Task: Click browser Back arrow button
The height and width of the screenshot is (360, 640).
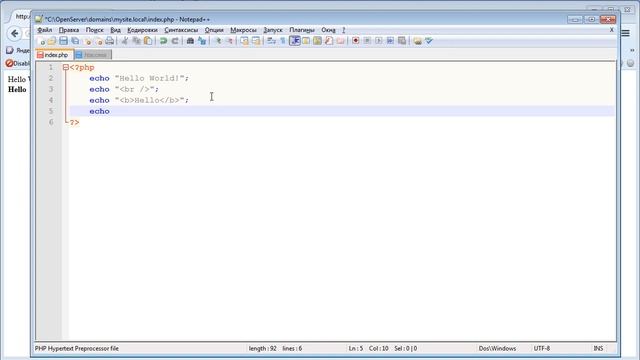Action: pyautogui.click(x=15, y=33)
